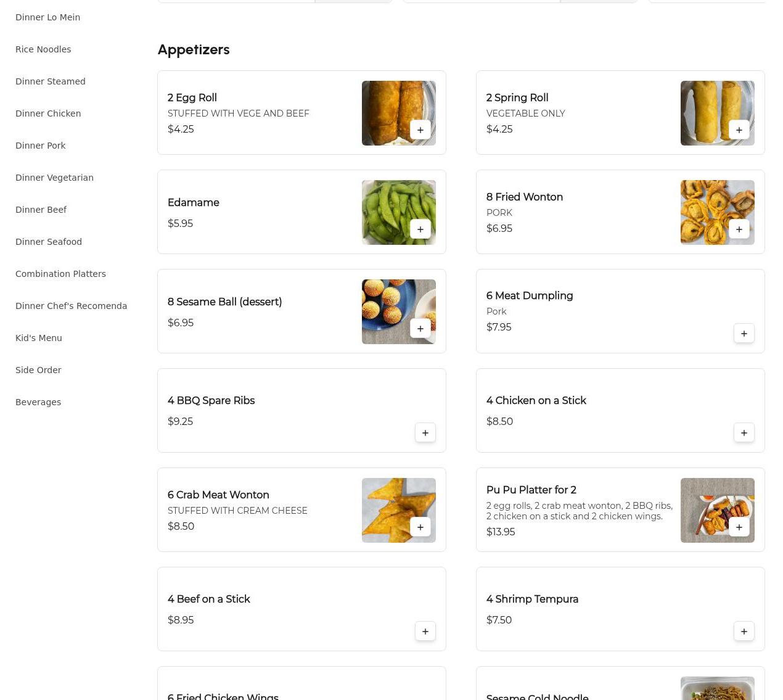This screenshot has width=783, height=700.
Task: Select Dinner Pork category
Action: [40, 146]
